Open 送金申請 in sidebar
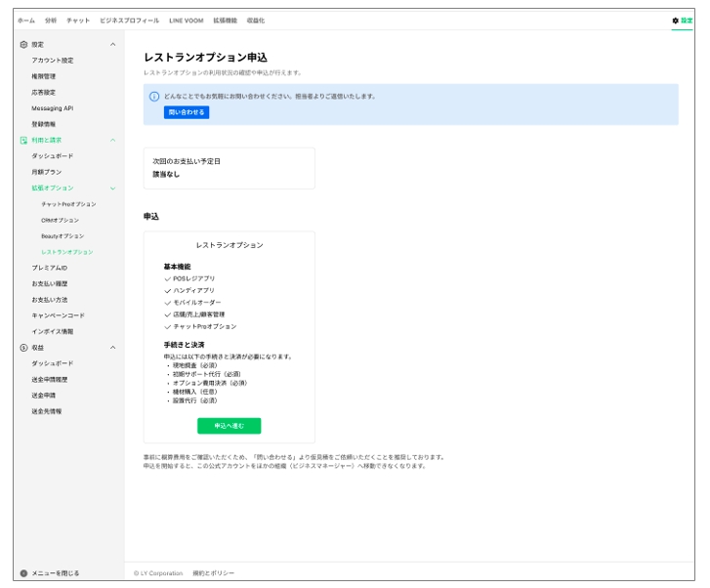The image size is (710, 588). coord(44,396)
